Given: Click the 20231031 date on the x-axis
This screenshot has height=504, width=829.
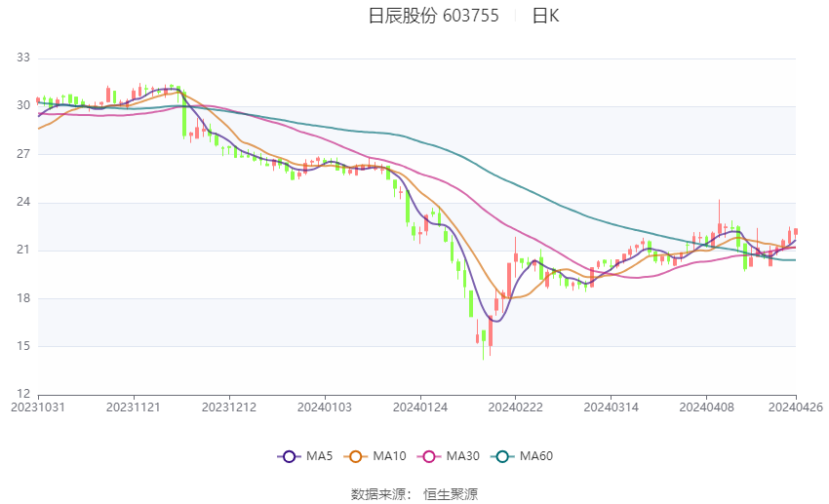Looking at the screenshot, I should tap(37, 407).
